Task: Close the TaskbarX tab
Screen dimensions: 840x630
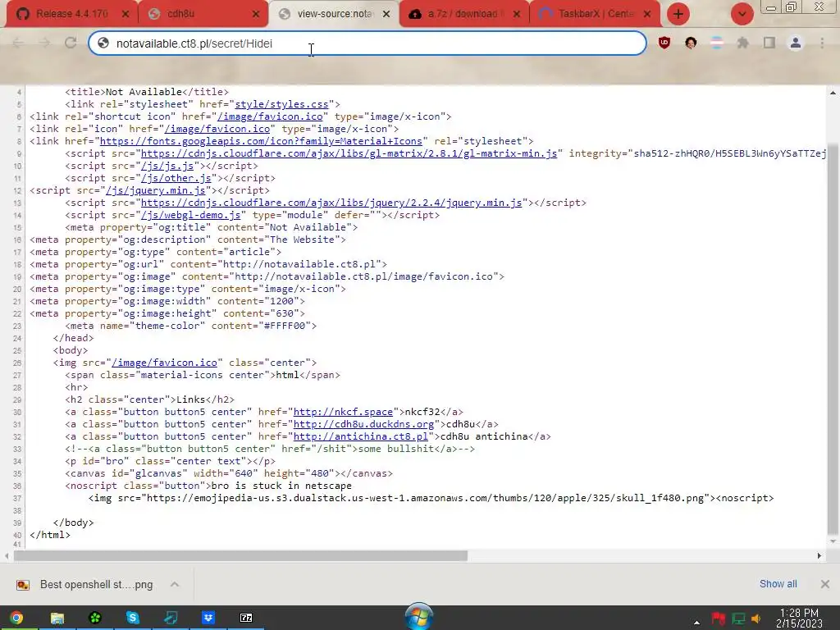Action: coord(647,14)
